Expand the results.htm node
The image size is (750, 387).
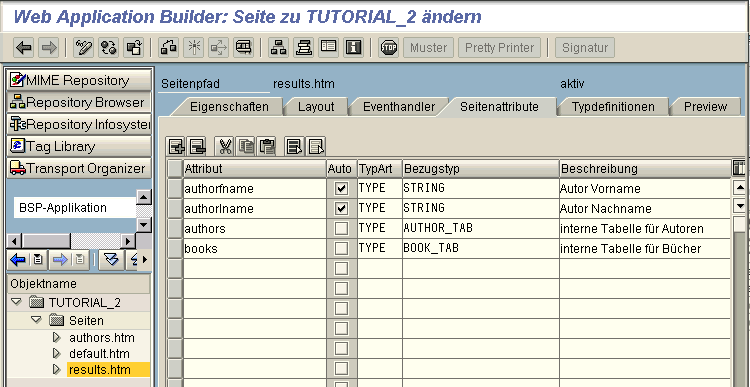(57, 370)
